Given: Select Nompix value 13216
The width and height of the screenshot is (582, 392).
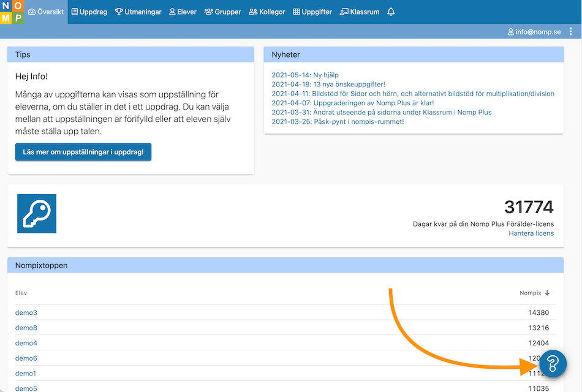Looking at the screenshot, I should [539, 328].
